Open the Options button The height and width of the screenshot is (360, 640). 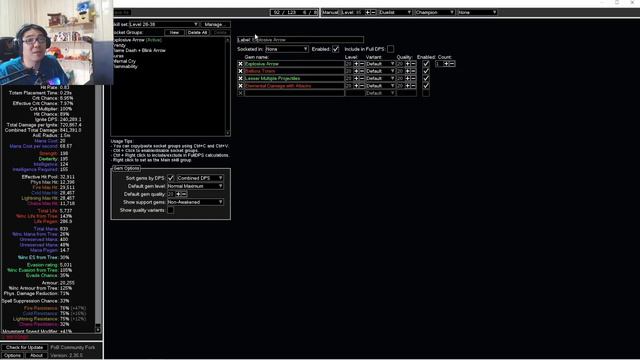point(12,355)
